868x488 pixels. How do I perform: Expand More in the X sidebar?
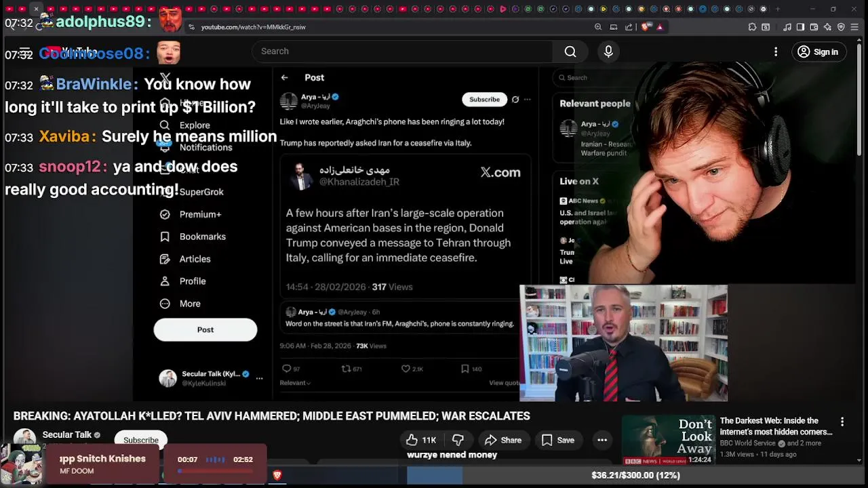coord(180,304)
